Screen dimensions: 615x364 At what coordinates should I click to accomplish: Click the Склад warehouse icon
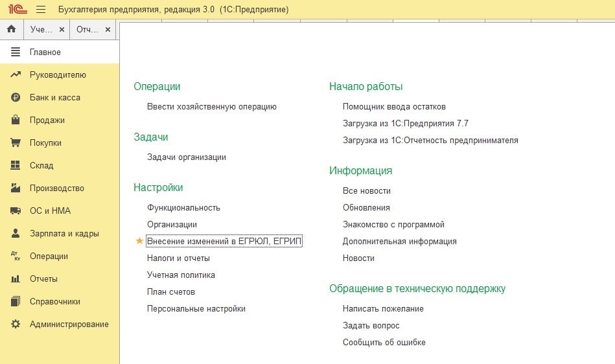(x=16, y=165)
